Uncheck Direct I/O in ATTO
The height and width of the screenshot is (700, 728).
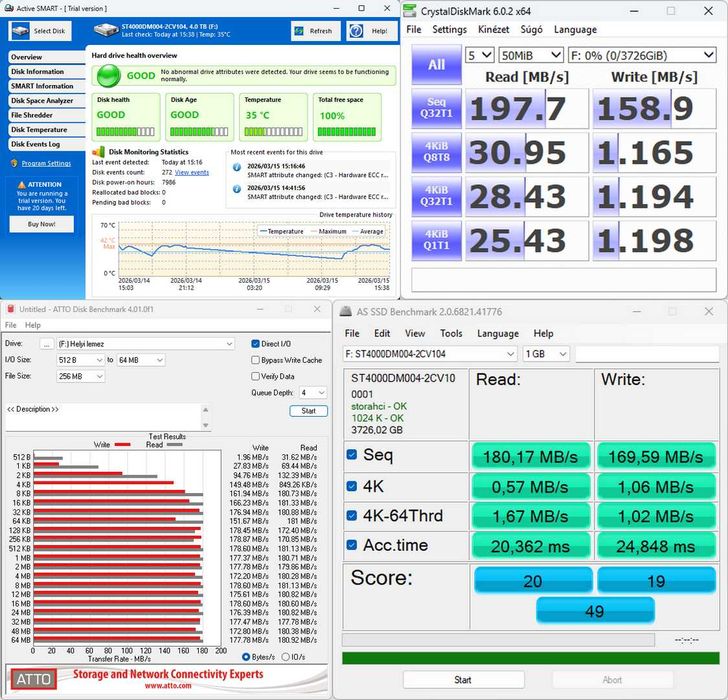(x=255, y=344)
